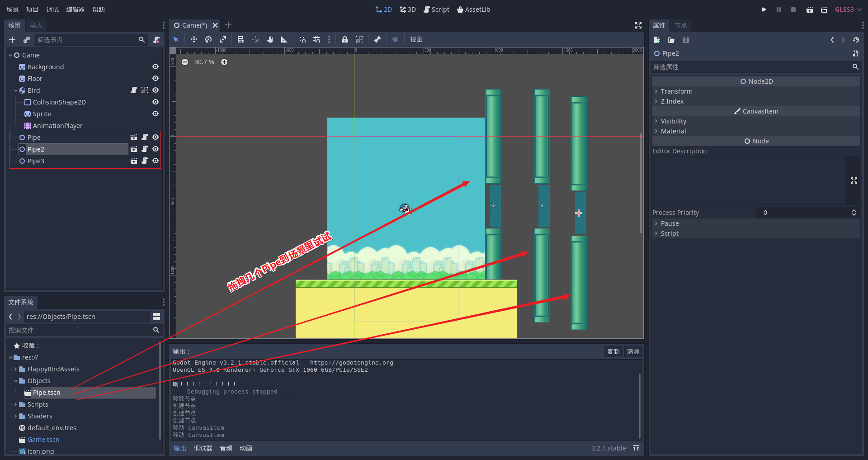Switch to the 节点 tab in inspector
868x460 pixels.
[681, 25]
